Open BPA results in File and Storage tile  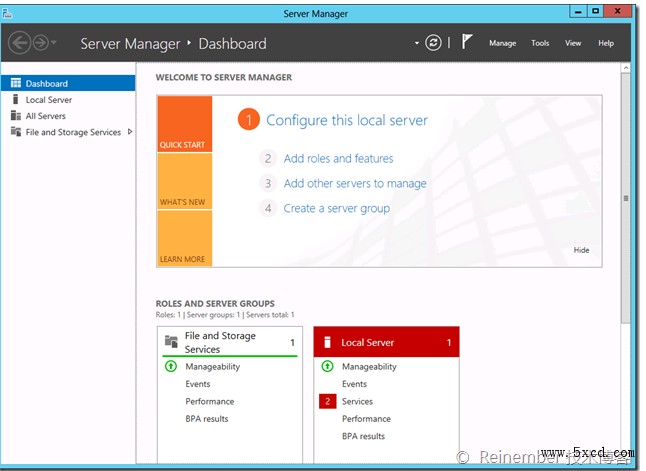206,419
